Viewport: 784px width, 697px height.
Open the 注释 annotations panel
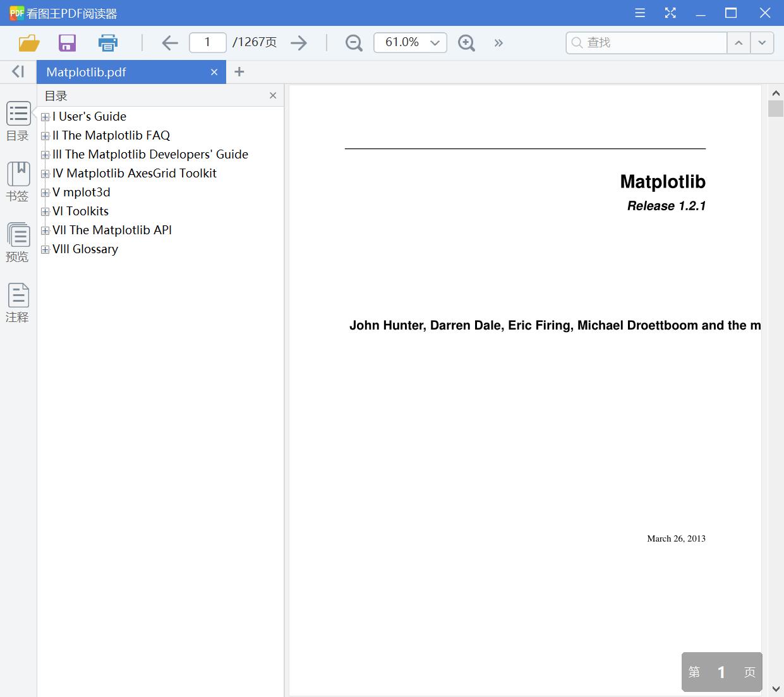tap(18, 302)
